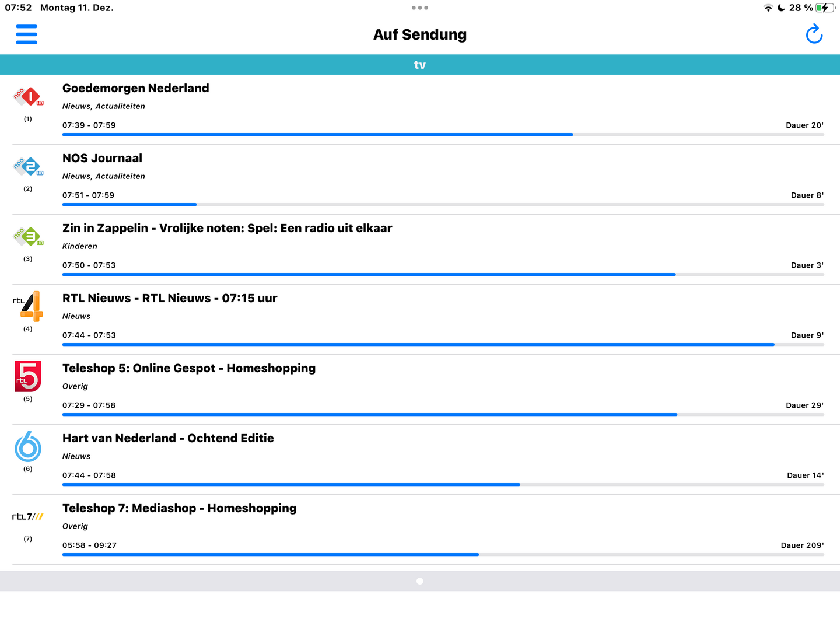The width and height of the screenshot is (840, 630).
Task: Click channel number (1) under NPO 1
Action: [x=28, y=119]
